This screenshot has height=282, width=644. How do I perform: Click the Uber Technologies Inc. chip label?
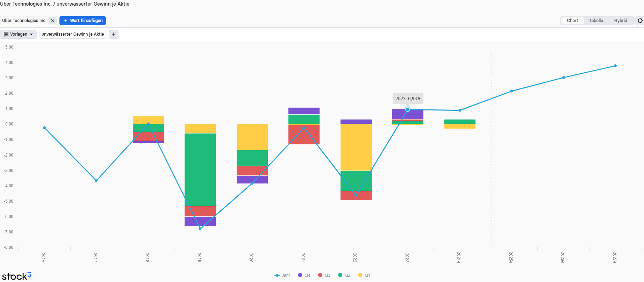tap(24, 21)
